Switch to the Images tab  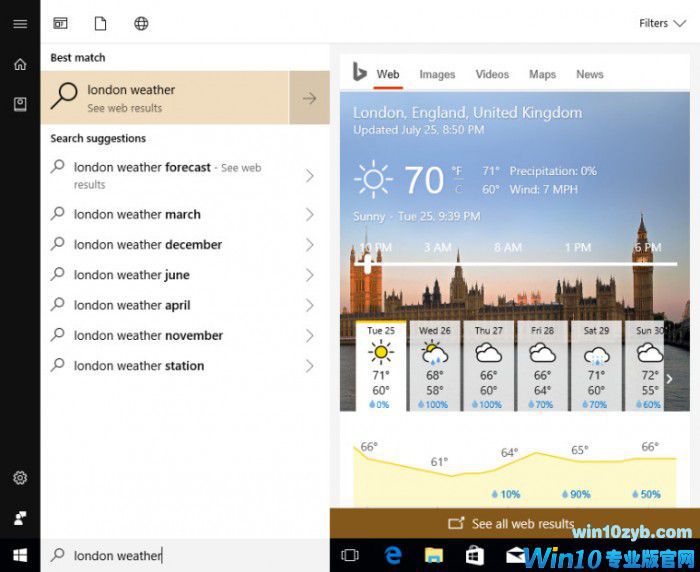pos(437,74)
